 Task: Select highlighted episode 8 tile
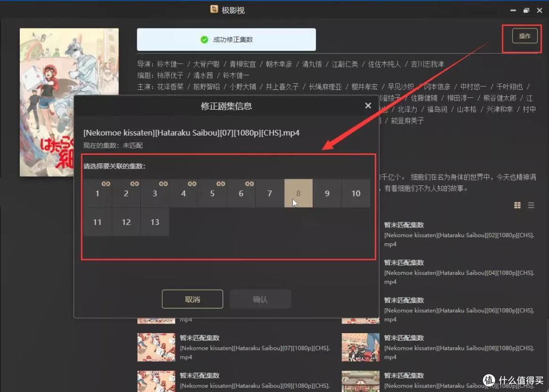[299, 193]
